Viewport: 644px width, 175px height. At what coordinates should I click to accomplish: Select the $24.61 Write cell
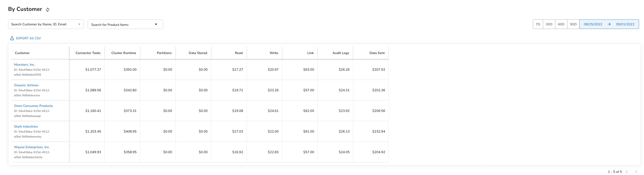(265, 111)
